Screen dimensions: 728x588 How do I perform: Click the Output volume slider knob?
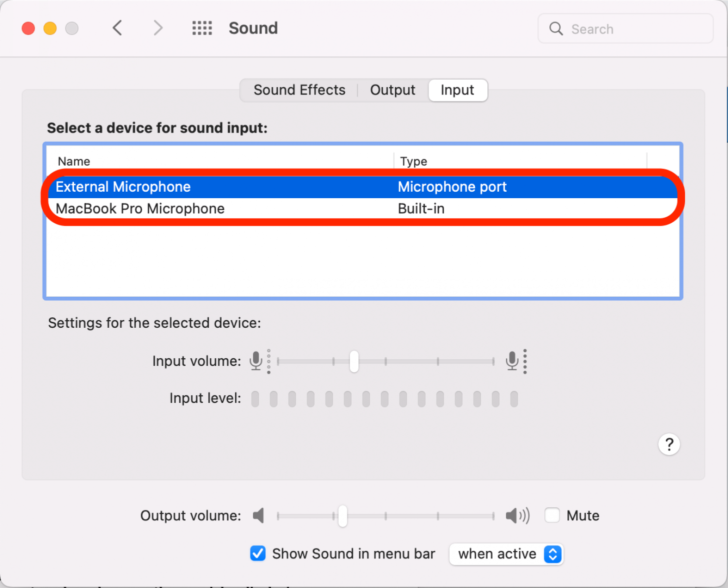[x=342, y=516]
